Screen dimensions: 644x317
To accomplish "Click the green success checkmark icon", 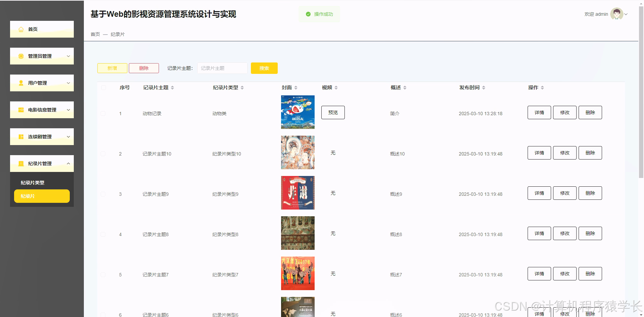I will tap(308, 14).
